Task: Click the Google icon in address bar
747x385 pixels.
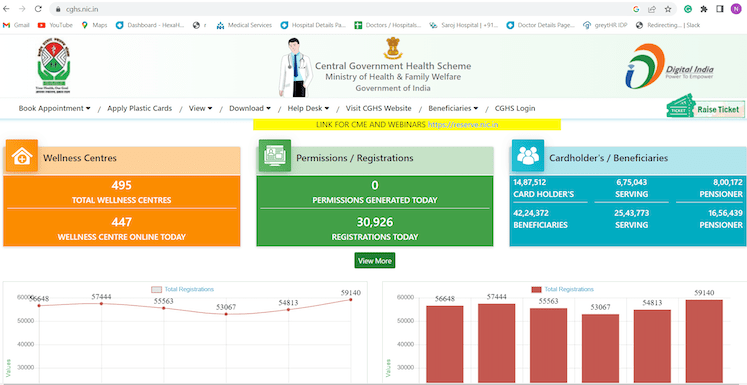Action: point(636,9)
